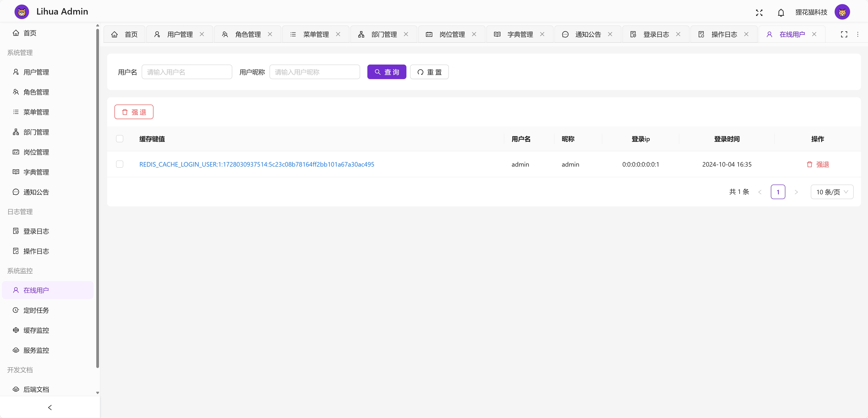Open the REDIS_CACHE_LOGIN_USER cache key link
Screen dimensions: 868x418
257,164
